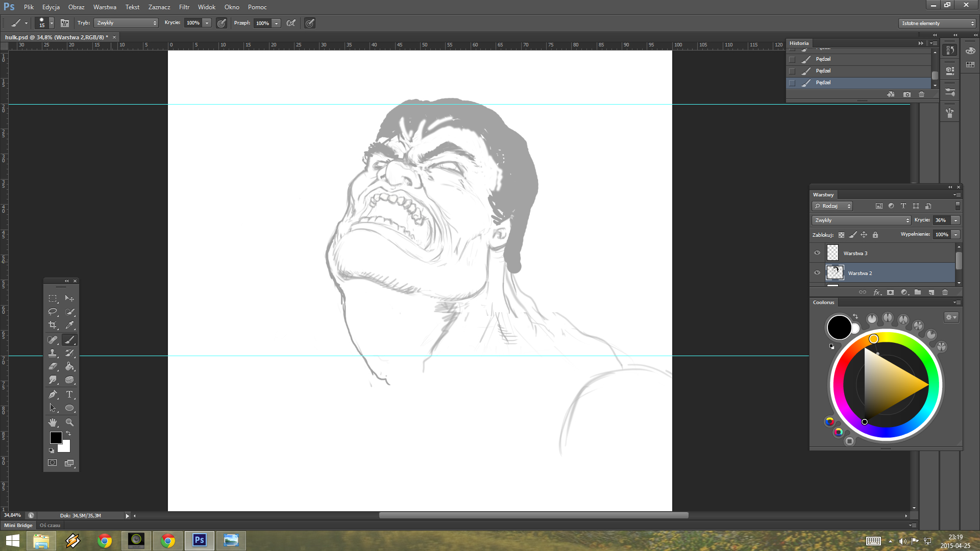This screenshot has width=980, height=551.
Task: Open the Edycja menu
Action: point(51,7)
